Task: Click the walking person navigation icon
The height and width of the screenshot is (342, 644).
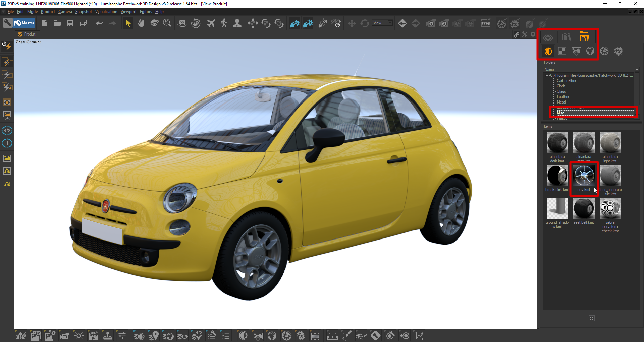Action: [x=224, y=23]
